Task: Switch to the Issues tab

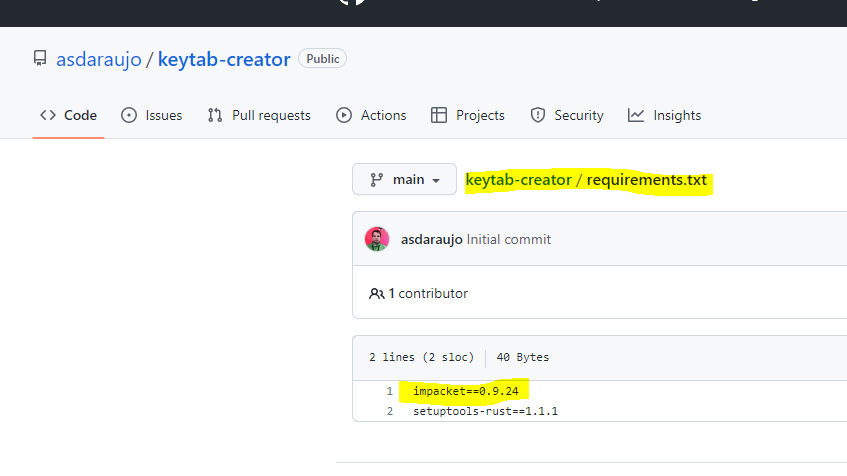Action: (163, 115)
